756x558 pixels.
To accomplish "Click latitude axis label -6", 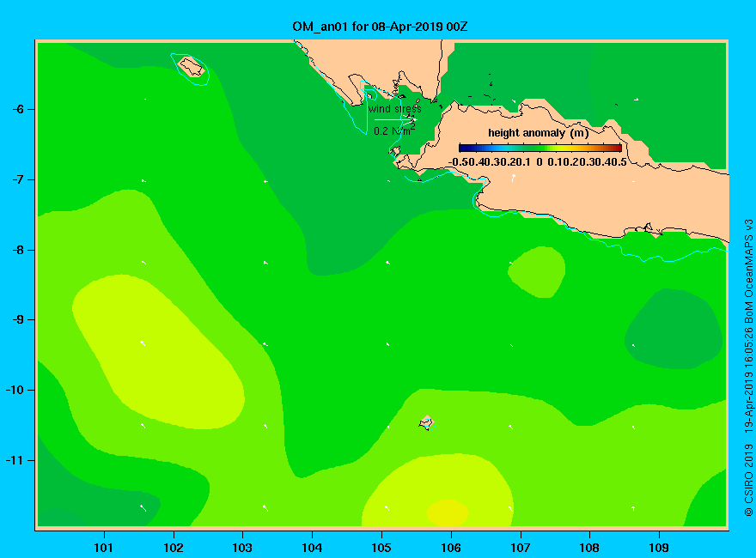I will pos(17,109).
